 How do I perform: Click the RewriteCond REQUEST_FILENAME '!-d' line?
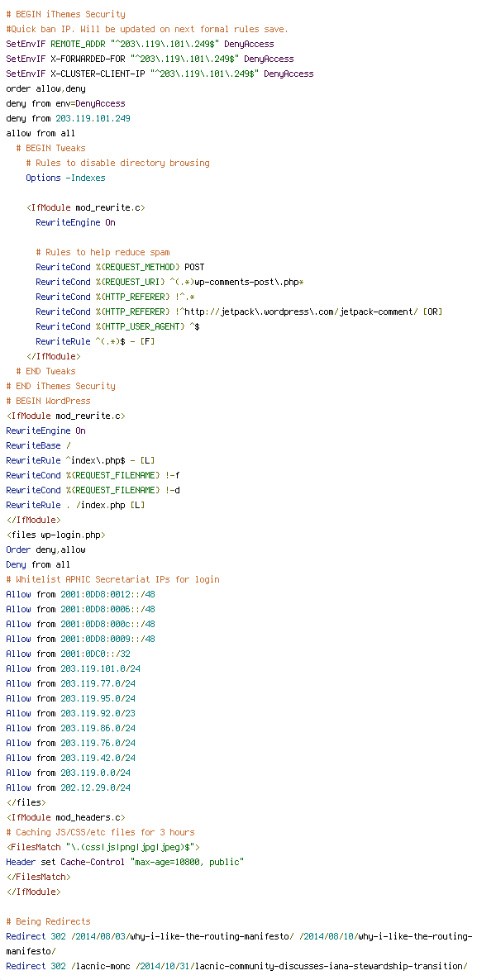(93, 491)
